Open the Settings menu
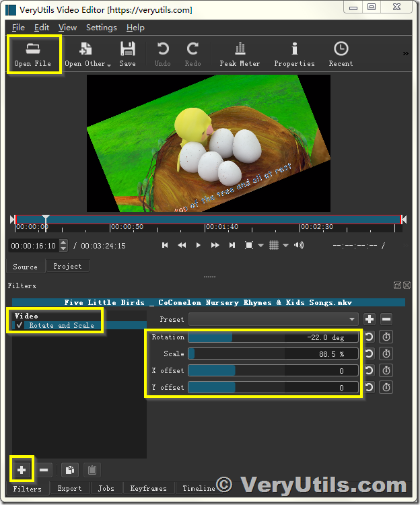 tap(102, 28)
